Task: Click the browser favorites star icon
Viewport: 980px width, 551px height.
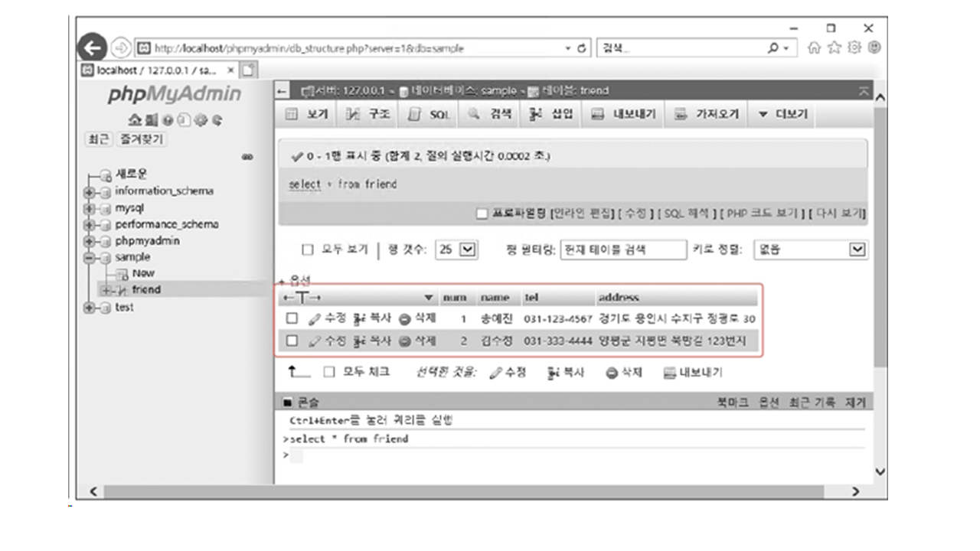Action: 834,48
